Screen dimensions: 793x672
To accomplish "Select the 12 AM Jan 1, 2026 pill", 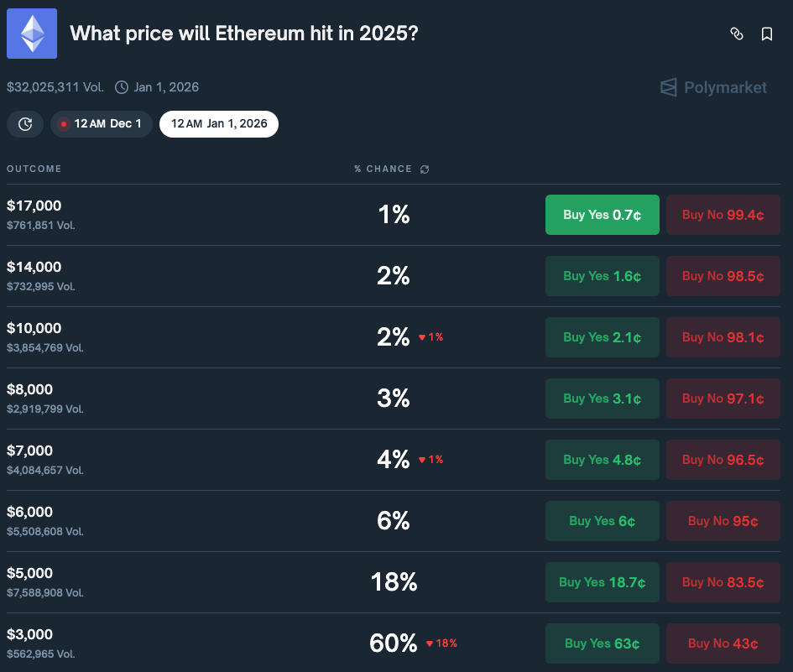I will [x=218, y=123].
